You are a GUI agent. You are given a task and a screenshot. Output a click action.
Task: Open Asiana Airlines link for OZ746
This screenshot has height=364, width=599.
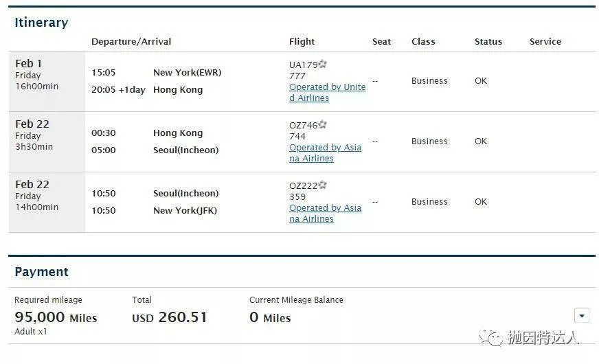(x=325, y=152)
